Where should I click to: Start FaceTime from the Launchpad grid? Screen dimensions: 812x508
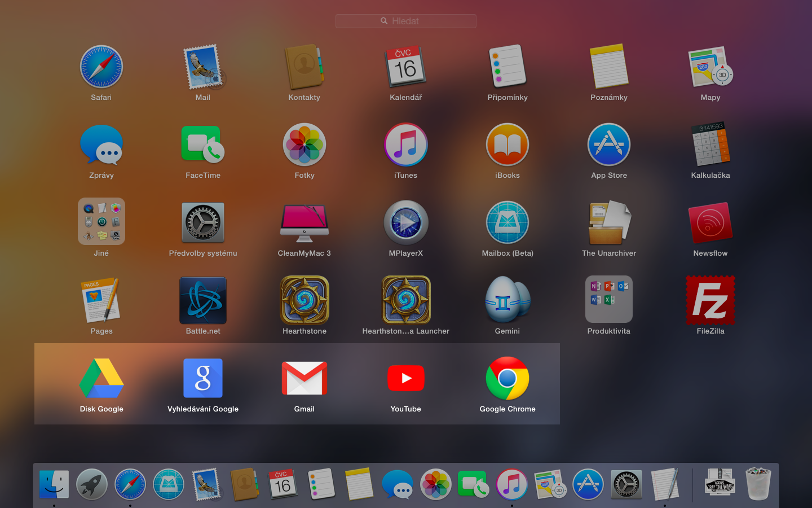tap(203, 144)
